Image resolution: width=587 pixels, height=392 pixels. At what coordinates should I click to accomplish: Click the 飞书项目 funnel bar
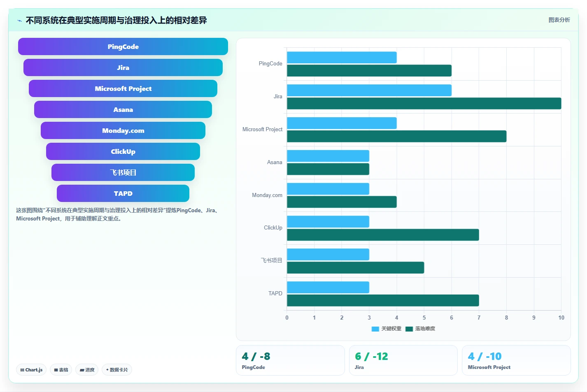click(x=123, y=172)
